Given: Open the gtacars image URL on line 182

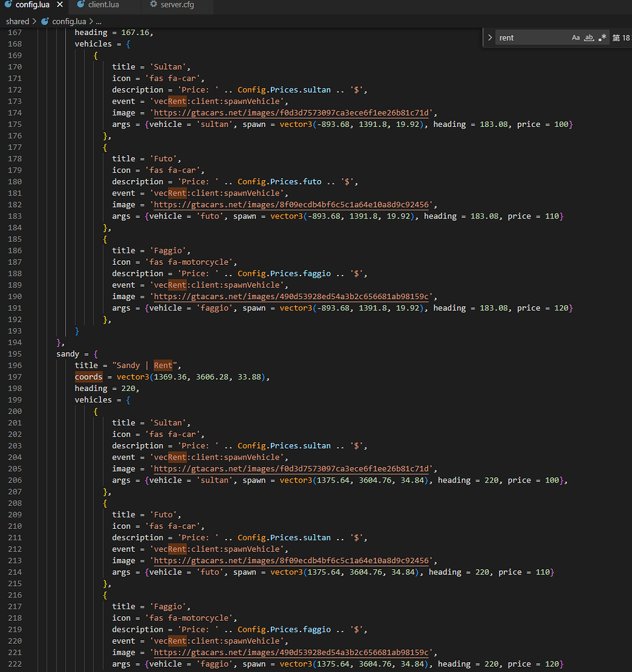Looking at the screenshot, I should point(293,205).
